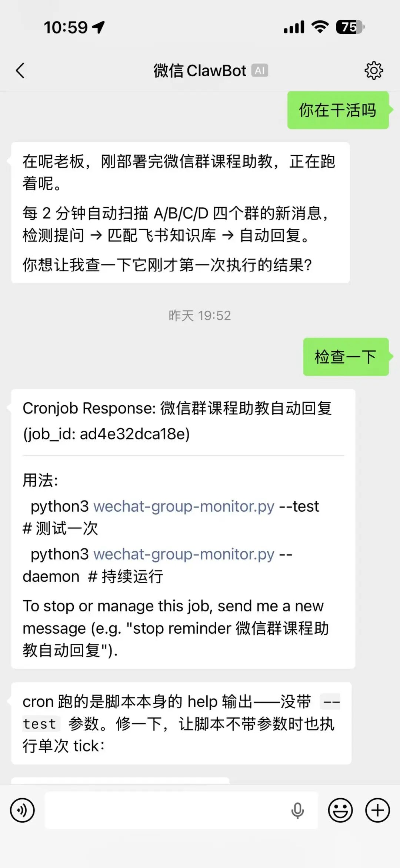Tap the green bubble 检查一下

click(346, 357)
